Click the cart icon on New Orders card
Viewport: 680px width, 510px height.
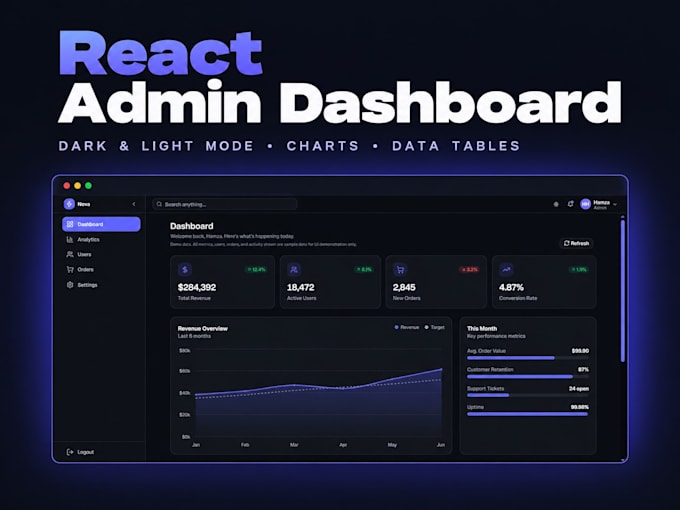400,270
